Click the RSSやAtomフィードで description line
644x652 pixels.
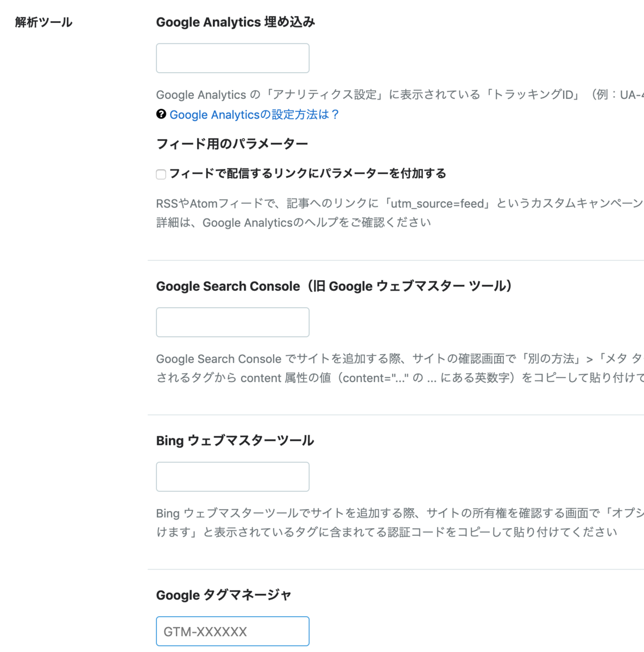pyautogui.click(x=400, y=203)
